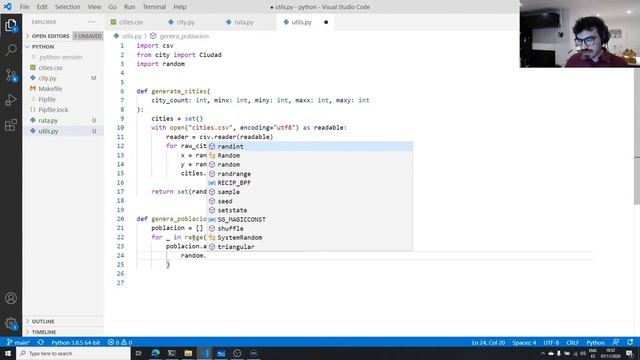Choose randint from autocomplete list
The width and height of the screenshot is (640, 360).
pyautogui.click(x=310, y=147)
